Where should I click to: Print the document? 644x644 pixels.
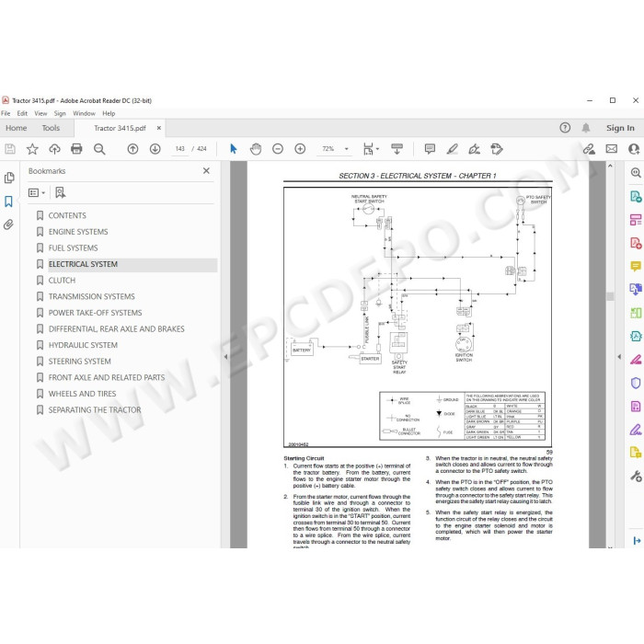(76, 149)
